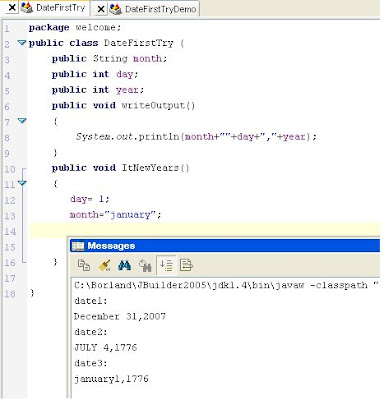
Task: Collapse the DateFirstTry class fold at line 2
Action: point(22,43)
